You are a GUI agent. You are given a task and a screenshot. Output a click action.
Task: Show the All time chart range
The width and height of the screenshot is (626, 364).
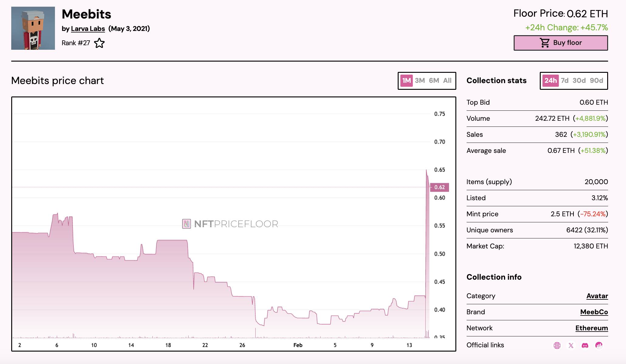point(447,81)
